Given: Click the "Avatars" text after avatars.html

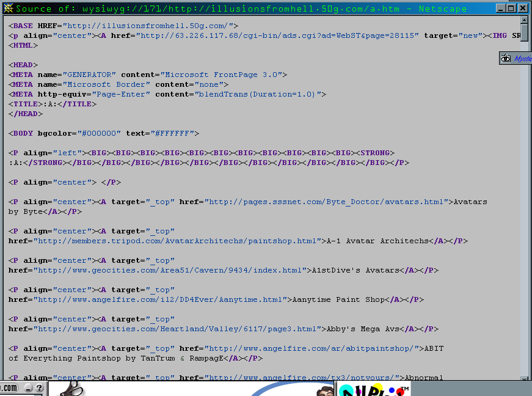Looking at the screenshot, I should click(x=470, y=202).
